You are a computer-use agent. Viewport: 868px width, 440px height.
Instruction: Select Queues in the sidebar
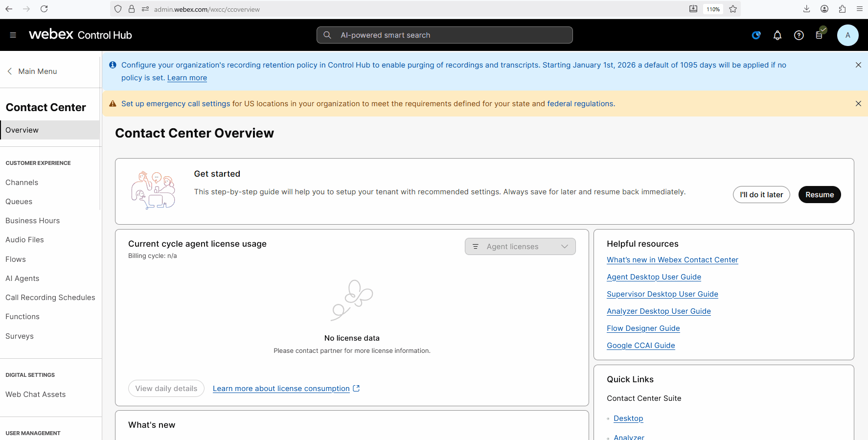point(19,202)
